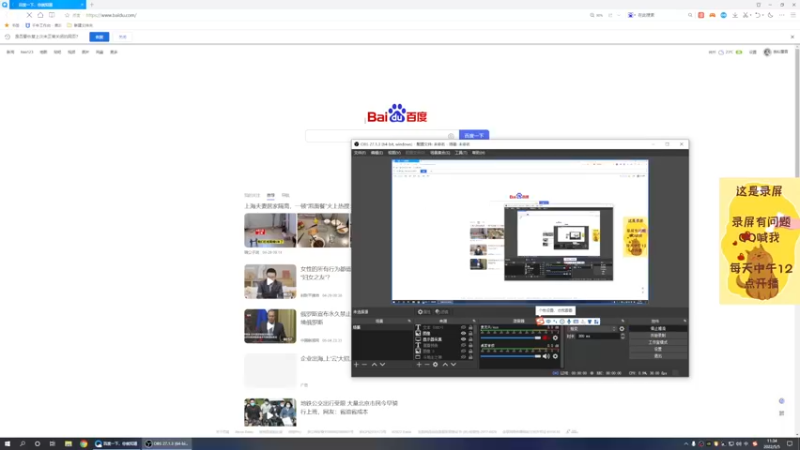Open the OBS Tools menu

461,153
